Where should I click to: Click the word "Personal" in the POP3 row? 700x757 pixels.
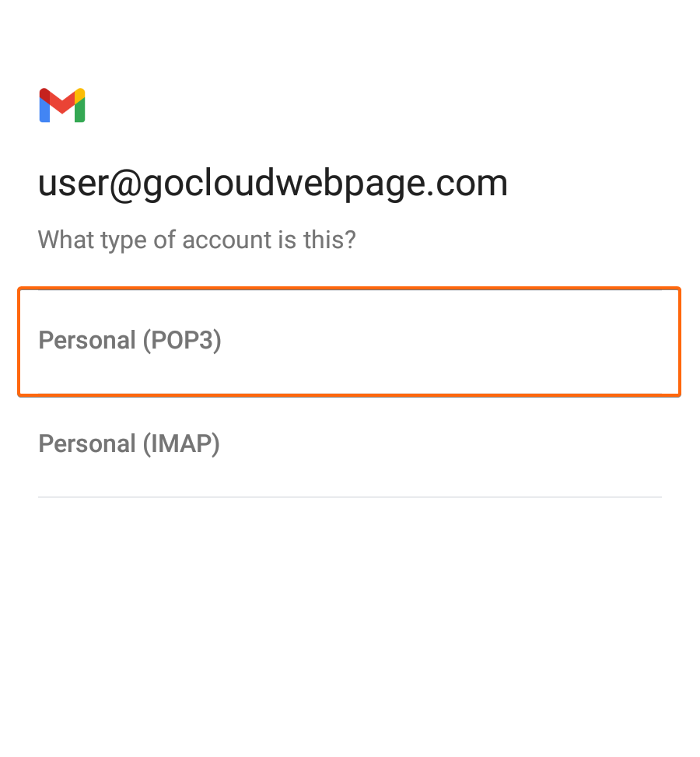pos(87,340)
